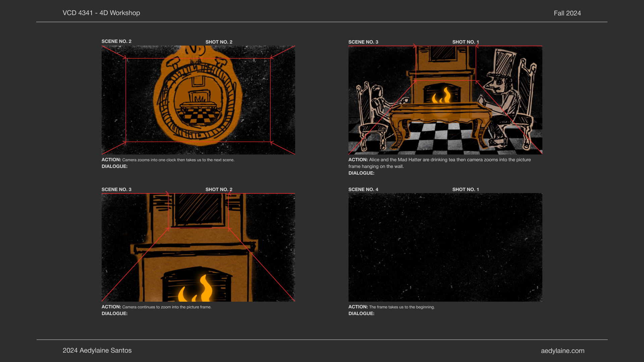Click the 'Fall 2024' header text

567,13
